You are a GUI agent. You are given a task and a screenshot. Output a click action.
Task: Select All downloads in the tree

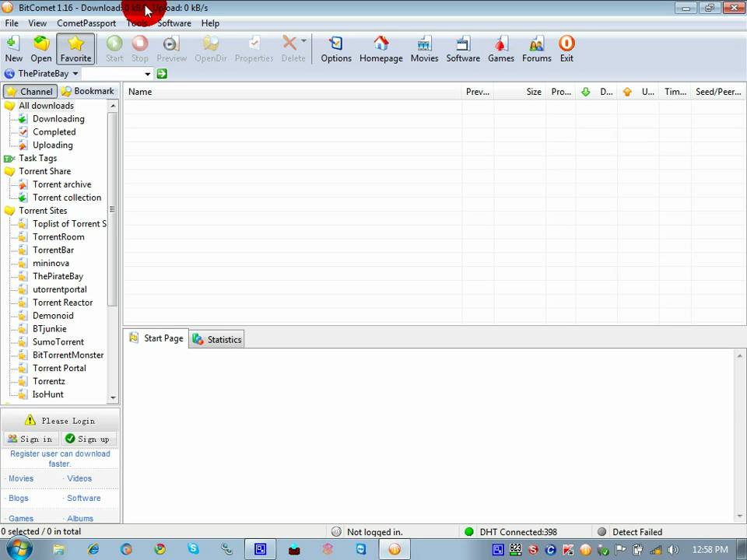(x=46, y=106)
